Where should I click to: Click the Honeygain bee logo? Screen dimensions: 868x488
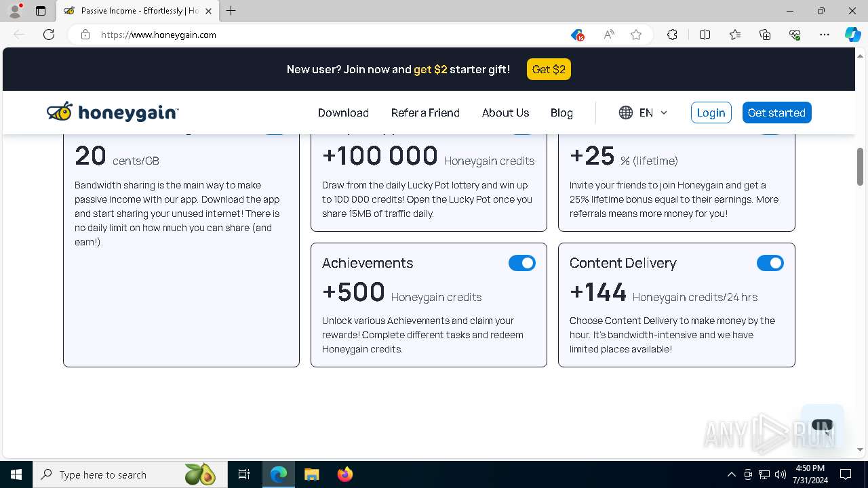[113, 113]
